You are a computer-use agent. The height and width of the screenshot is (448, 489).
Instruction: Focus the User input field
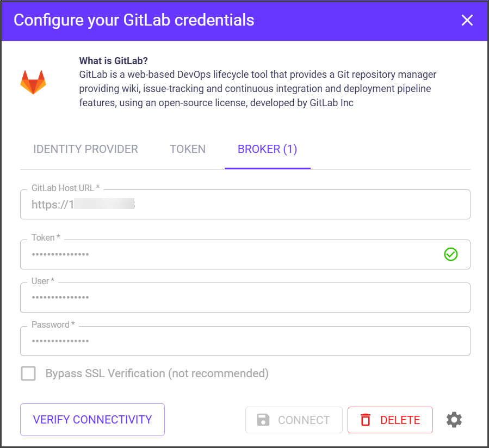[245, 298]
